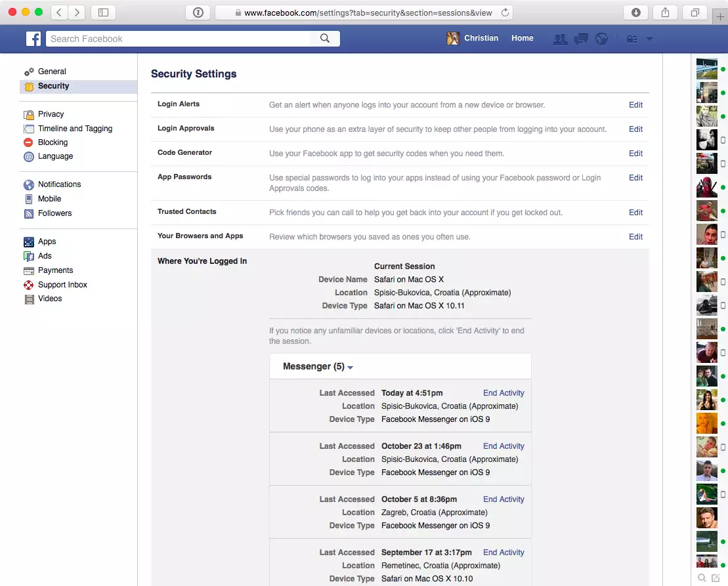Open the friend requests icon
Image resolution: width=728 pixels, height=586 pixels.
click(x=560, y=39)
